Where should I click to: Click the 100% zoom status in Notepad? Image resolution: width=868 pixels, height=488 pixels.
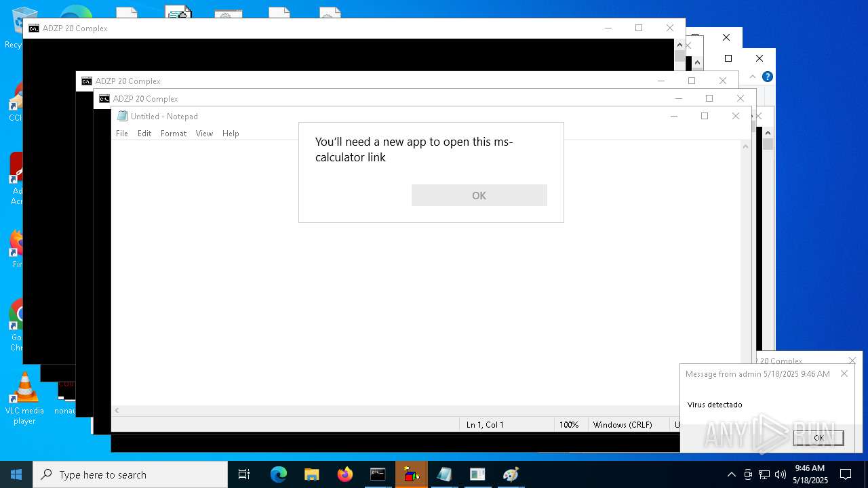click(569, 424)
